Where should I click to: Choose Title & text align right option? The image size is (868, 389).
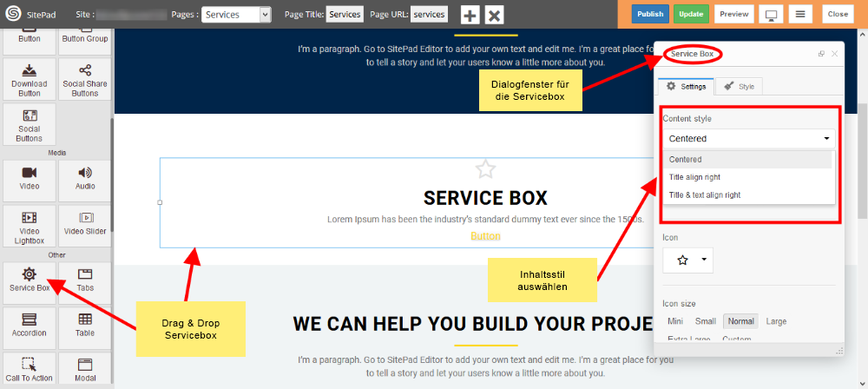[747, 195]
